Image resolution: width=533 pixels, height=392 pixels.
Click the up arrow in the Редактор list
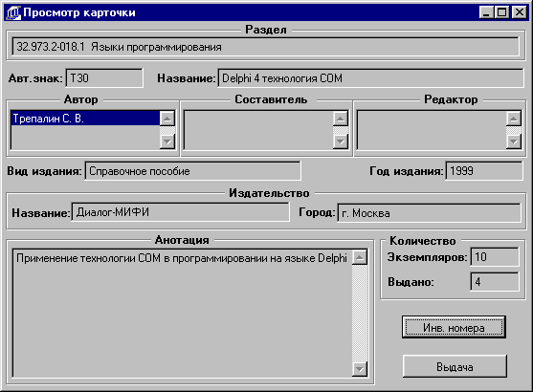514,119
